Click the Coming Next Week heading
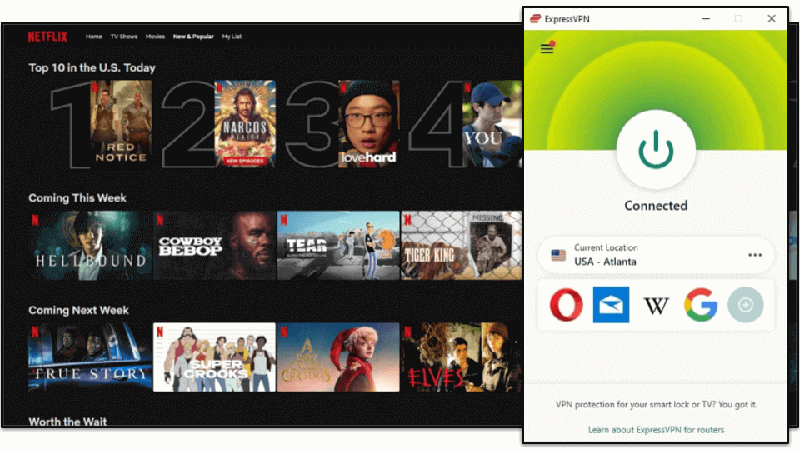This screenshot has width=800, height=450. coord(79,310)
